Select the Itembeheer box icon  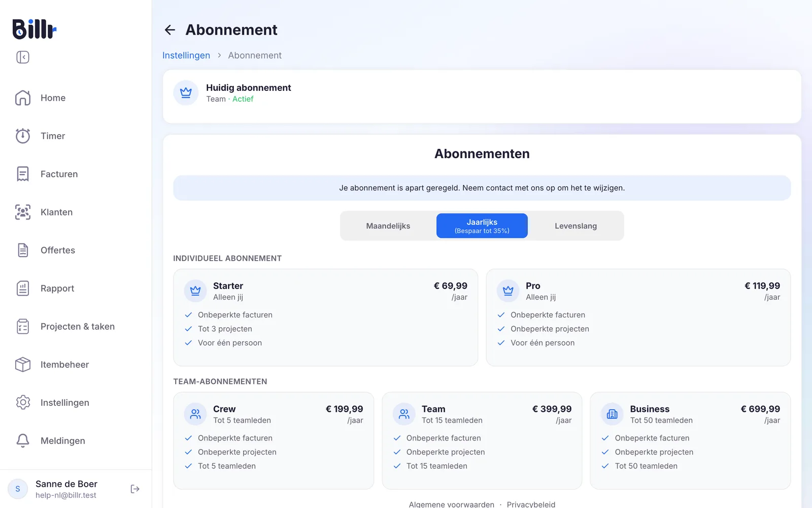pyautogui.click(x=23, y=364)
